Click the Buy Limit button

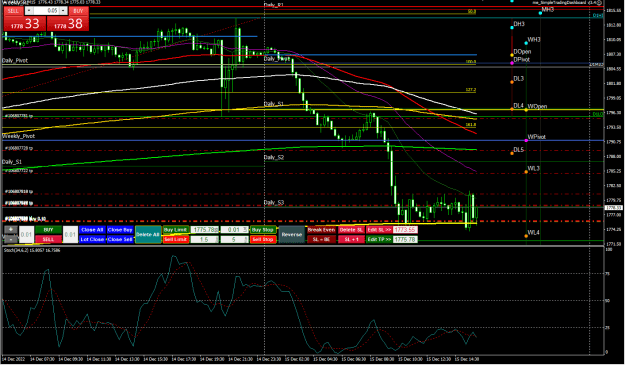point(175,230)
